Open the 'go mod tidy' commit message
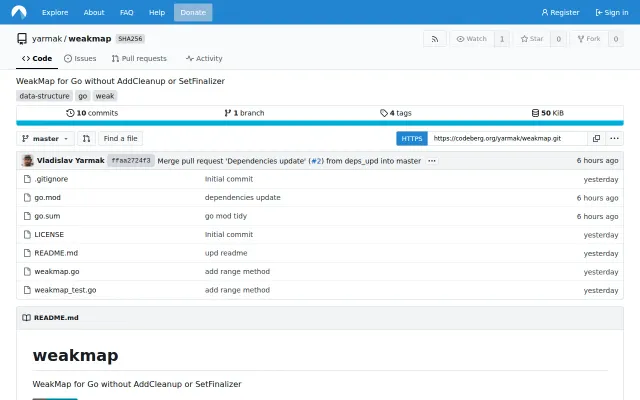640x400 pixels. click(x=226, y=216)
